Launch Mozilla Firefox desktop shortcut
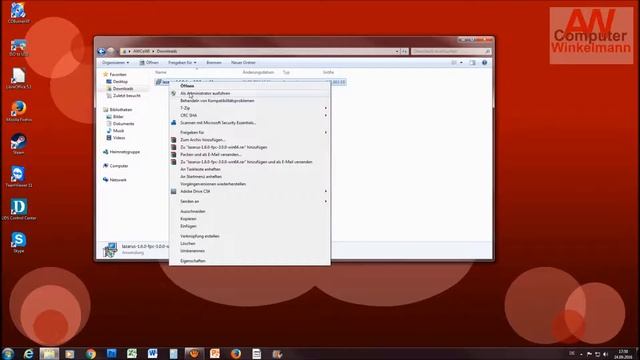The image size is (640, 360). (18, 111)
